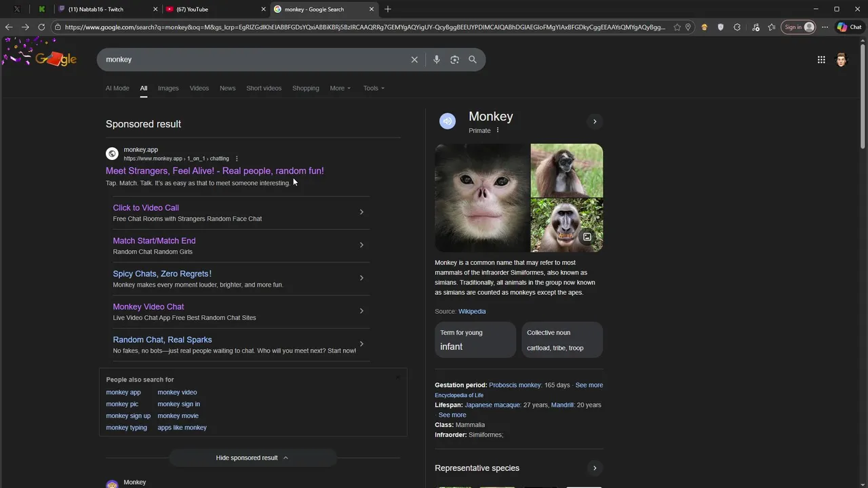Open the Google account profile avatar
This screenshot has width=868, height=488.
(842, 60)
